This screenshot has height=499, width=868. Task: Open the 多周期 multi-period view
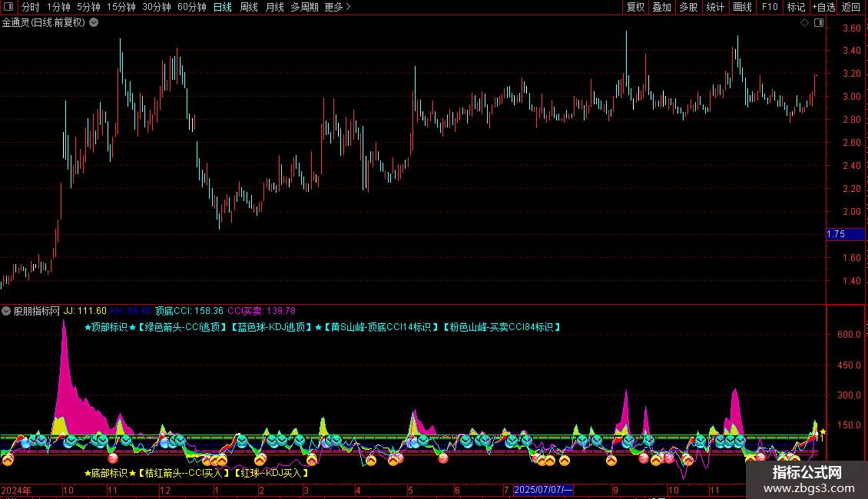coord(304,7)
